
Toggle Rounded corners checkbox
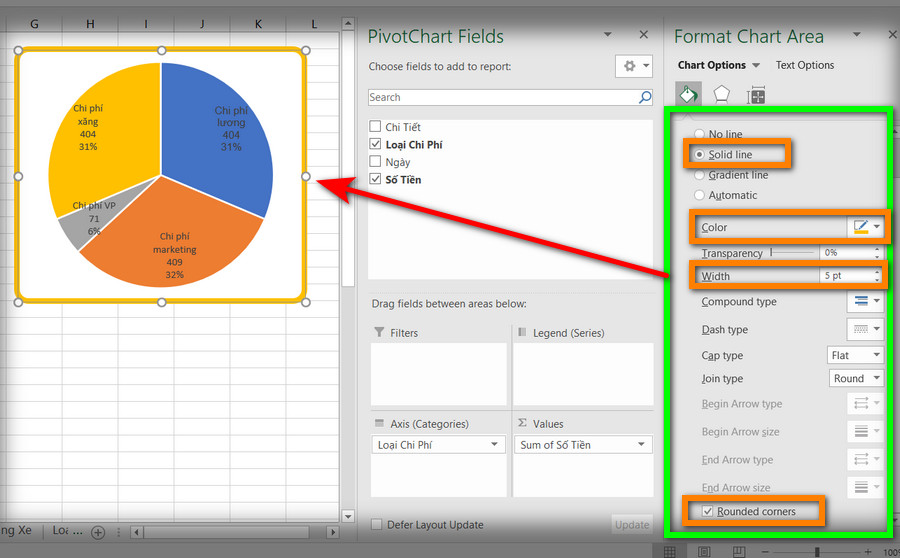pos(707,511)
